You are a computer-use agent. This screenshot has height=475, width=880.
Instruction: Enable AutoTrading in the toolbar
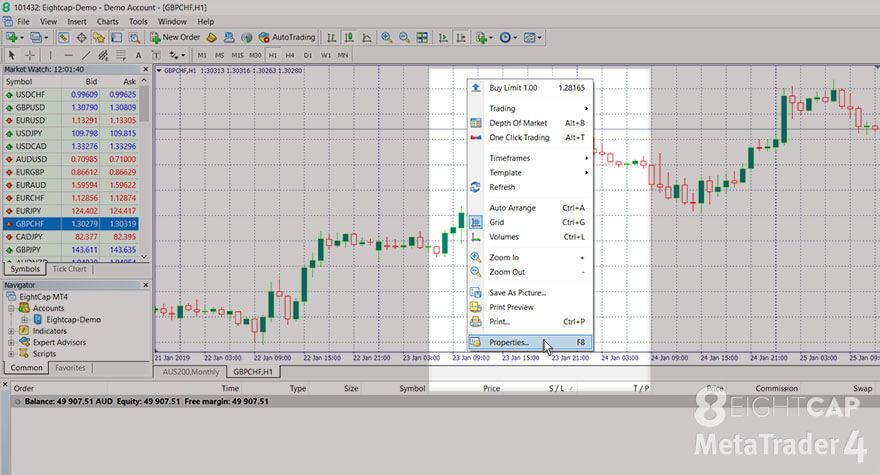coord(287,38)
